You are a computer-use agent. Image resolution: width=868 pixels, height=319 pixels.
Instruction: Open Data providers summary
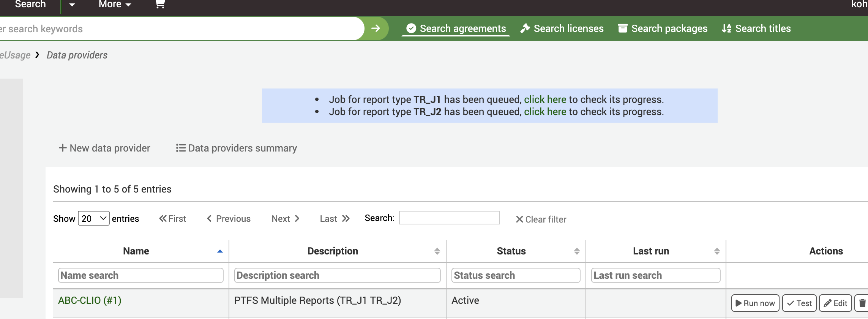tap(236, 148)
